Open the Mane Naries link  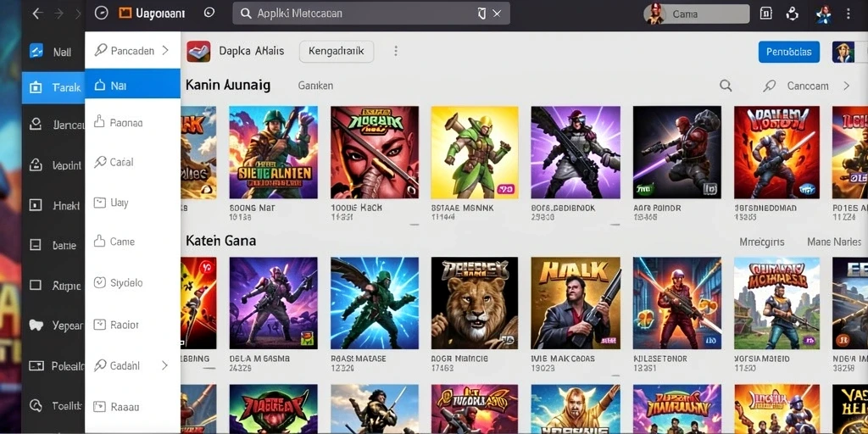tap(834, 242)
